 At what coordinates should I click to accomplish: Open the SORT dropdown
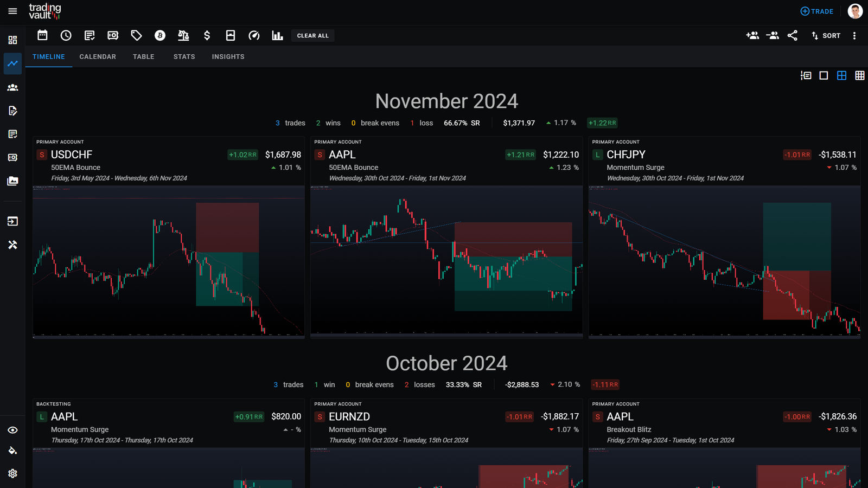point(825,35)
